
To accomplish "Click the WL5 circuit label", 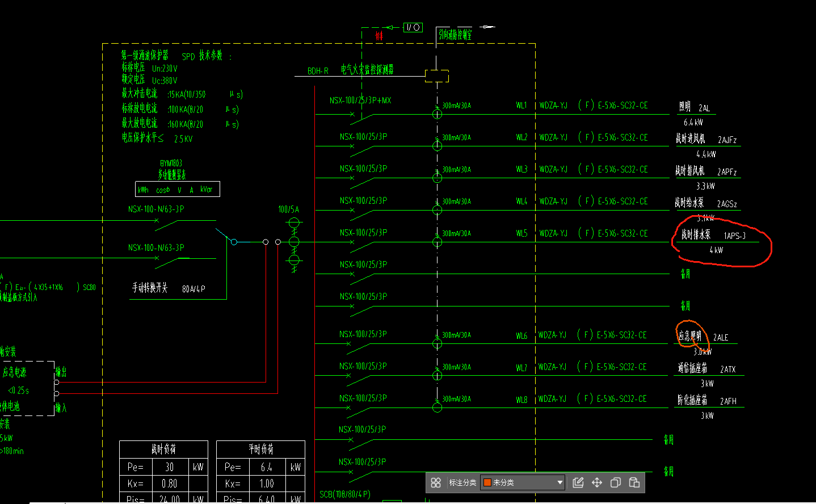I will pyautogui.click(x=521, y=233).
